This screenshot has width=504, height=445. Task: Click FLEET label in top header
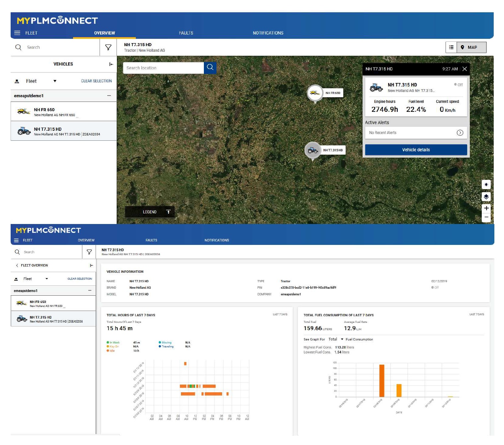(x=31, y=33)
